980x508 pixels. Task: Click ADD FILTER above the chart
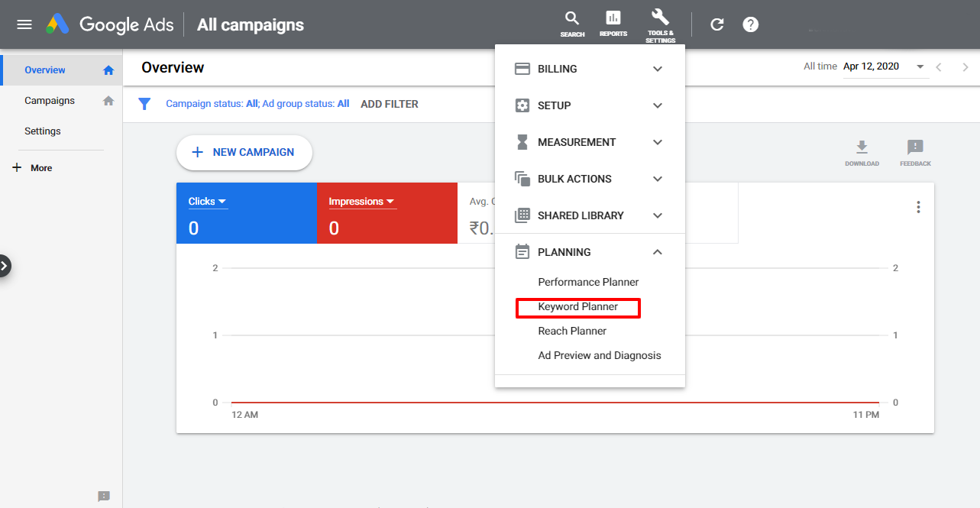pyautogui.click(x=389, y=103)
